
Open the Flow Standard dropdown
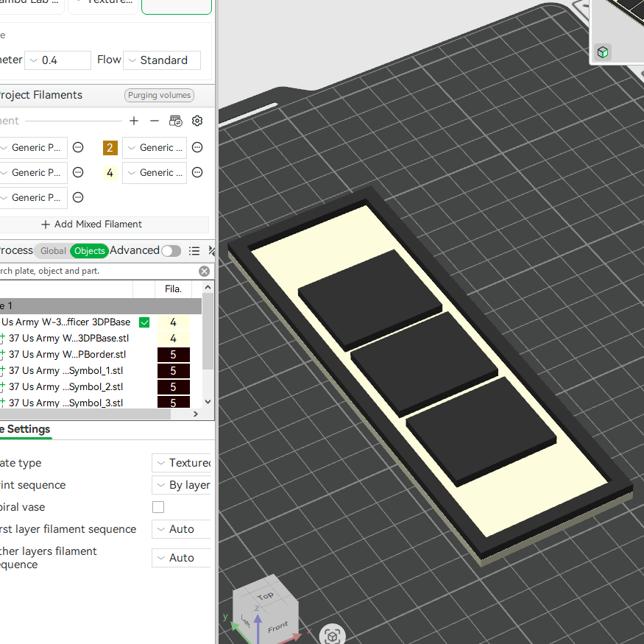[162, 60]
